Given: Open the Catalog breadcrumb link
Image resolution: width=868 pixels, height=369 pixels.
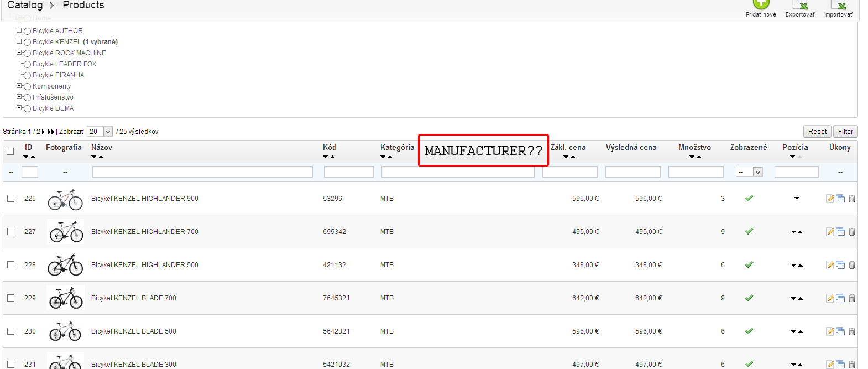Looking at the screenshot, I should (25, 5).
